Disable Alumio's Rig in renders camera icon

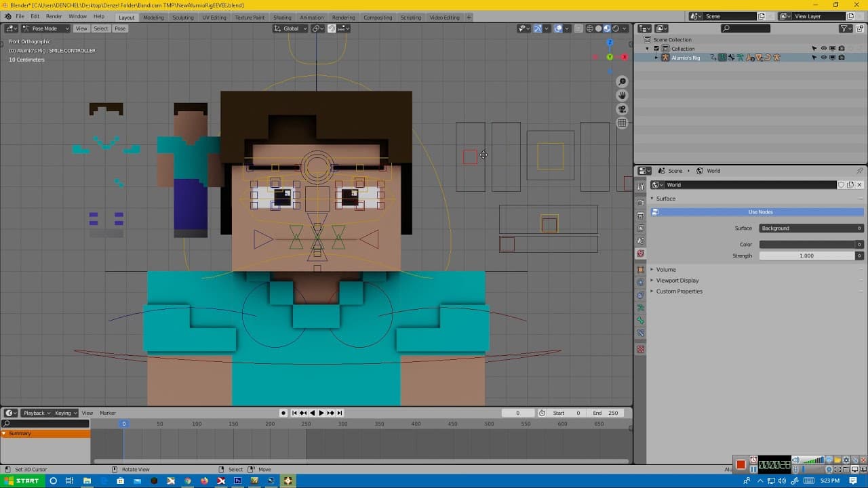842,58
